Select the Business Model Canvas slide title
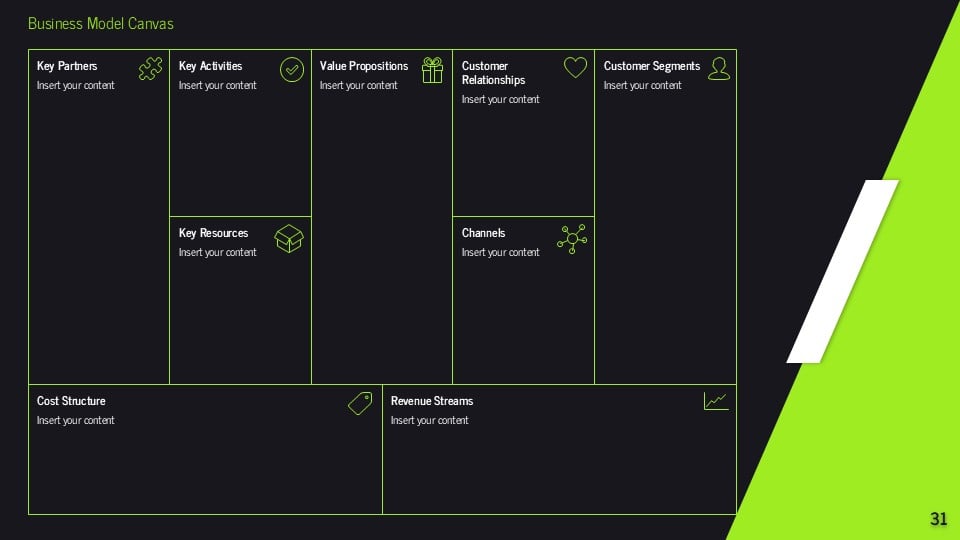This screenshot has height=540, width=960. coord(100,23)
